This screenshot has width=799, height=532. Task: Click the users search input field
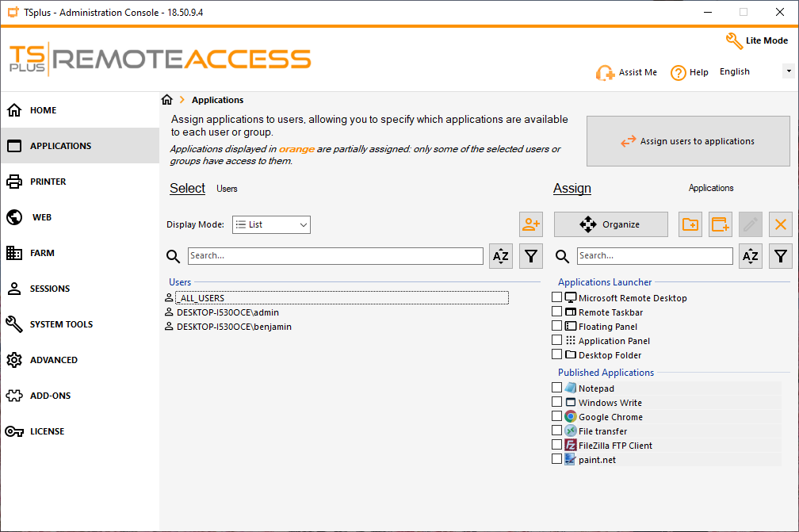click(335, 256)
